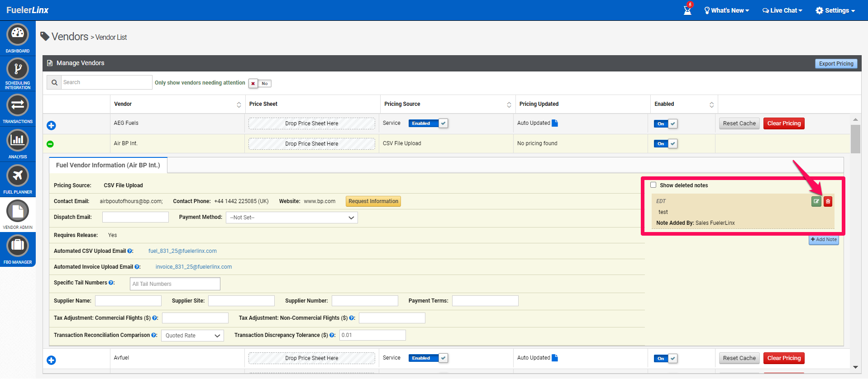
Task: Open the What's New menu
Action: (726, 10)
